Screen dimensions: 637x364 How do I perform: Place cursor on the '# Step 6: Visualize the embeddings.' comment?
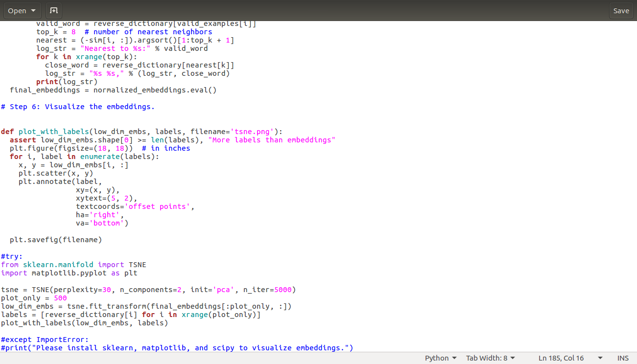pos(77,107)
